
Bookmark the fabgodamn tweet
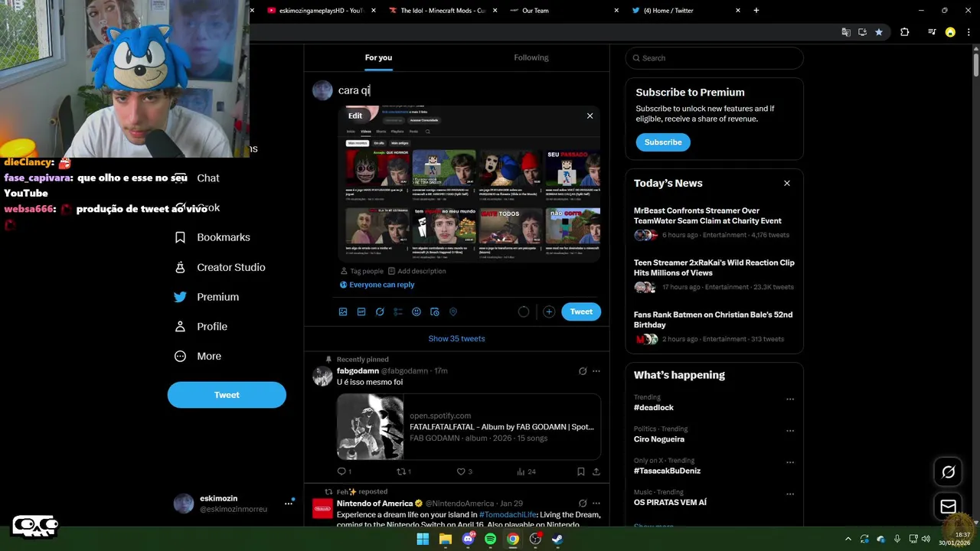point(581,471)
